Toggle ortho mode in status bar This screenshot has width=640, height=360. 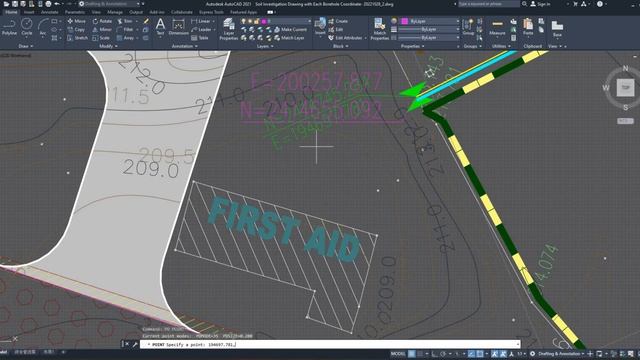click(x=434, y=354)
